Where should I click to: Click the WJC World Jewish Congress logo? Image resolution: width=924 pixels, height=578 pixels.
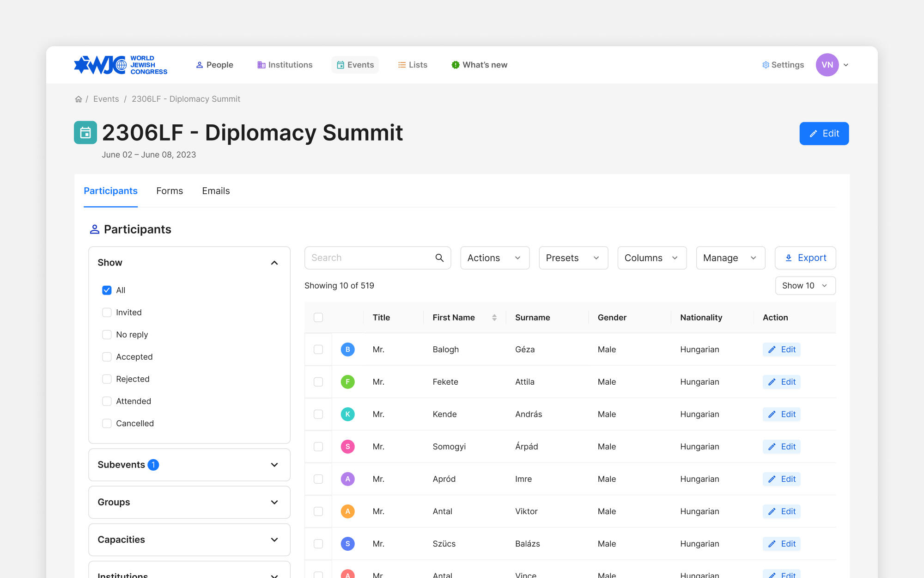(x=121, y=65)
